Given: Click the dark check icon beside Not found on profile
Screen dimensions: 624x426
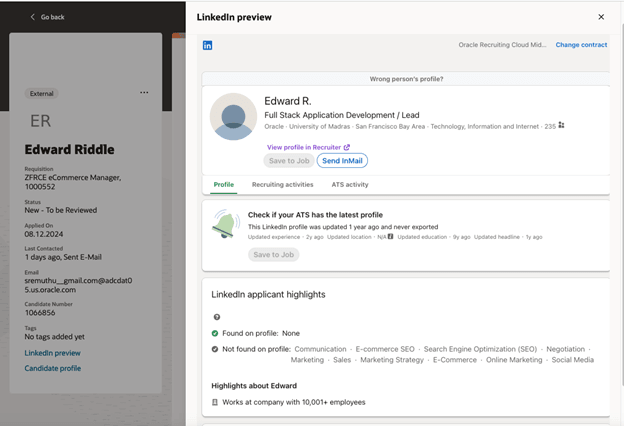Looking at the screenshot, I should pyautogui.click(x=215, y=349).
